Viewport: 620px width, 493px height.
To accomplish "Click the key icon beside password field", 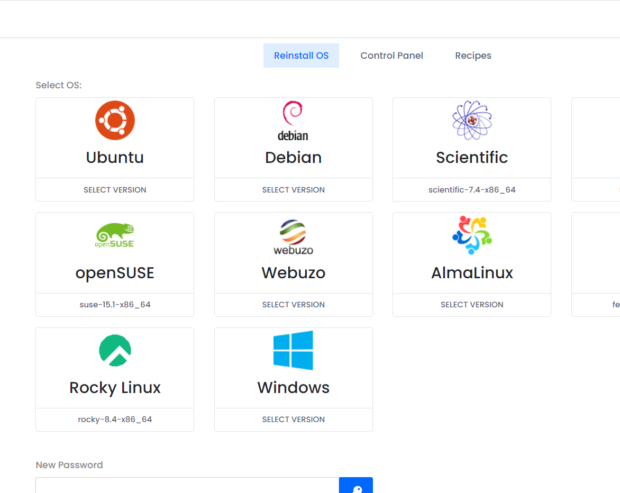I will (356, 486).
